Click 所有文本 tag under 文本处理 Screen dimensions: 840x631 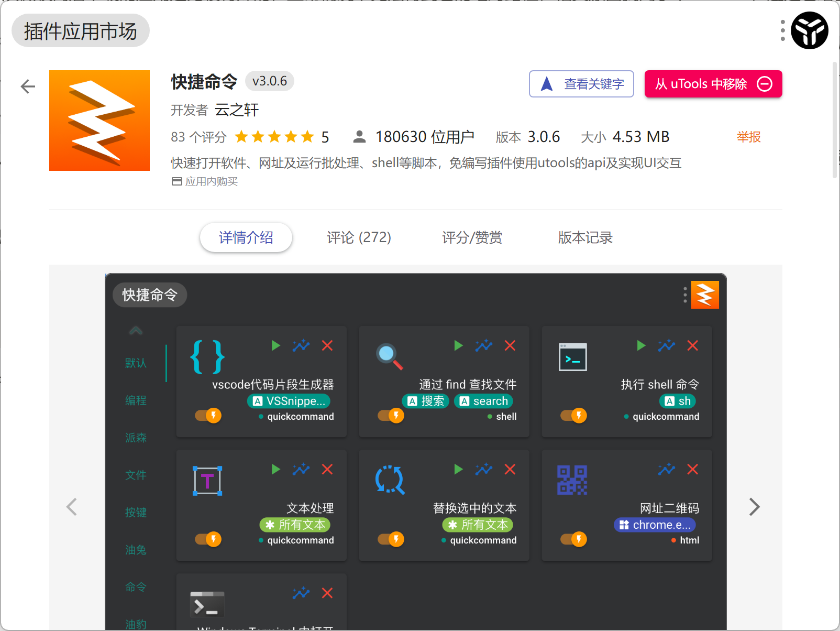(295, 525)
